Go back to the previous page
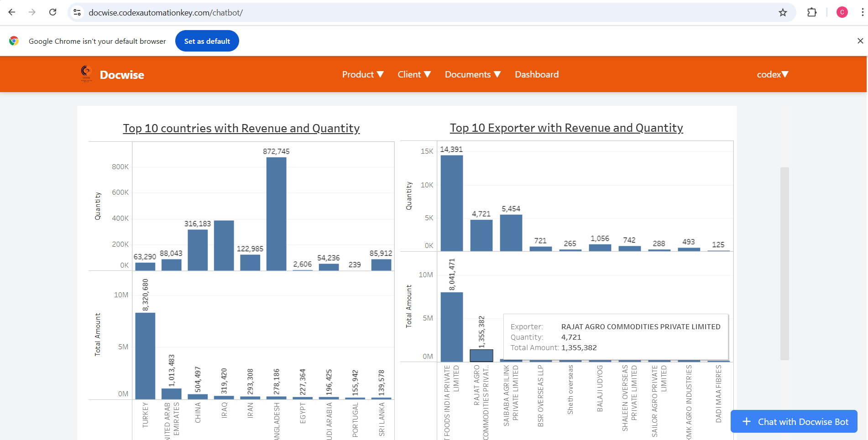Image resolution: width=868 pixels, height=440 pixels. [12, 12]
